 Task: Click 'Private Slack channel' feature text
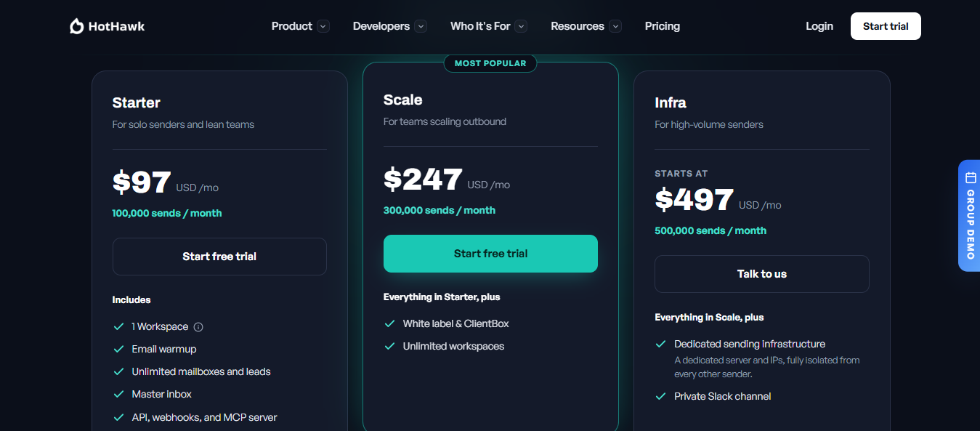pos(723,396)
